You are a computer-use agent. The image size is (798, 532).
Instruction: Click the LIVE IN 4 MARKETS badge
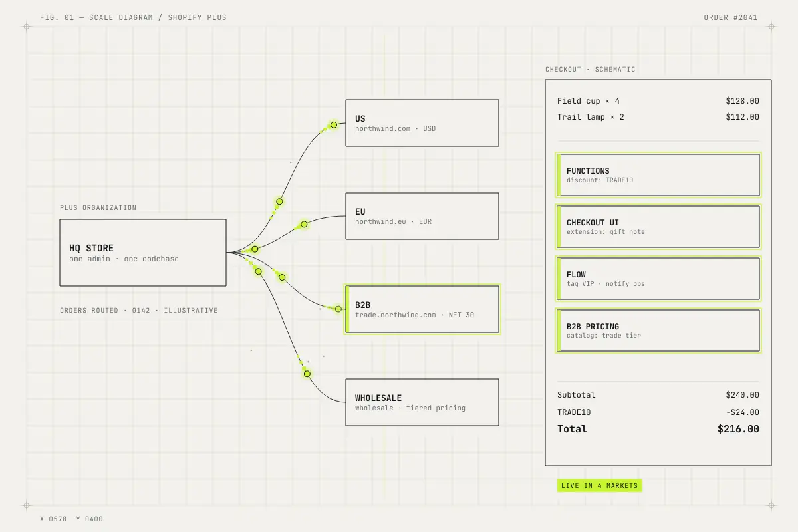[600, 485]
